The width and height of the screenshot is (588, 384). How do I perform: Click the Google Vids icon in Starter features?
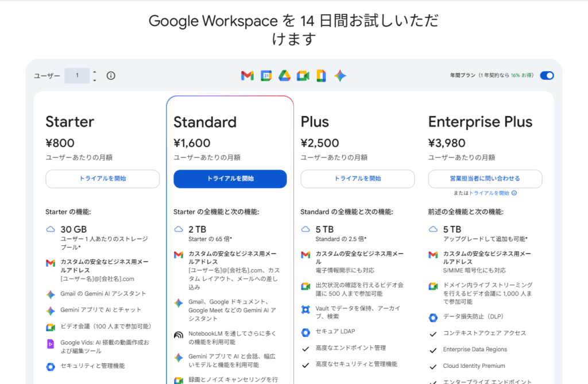(51, 344)
